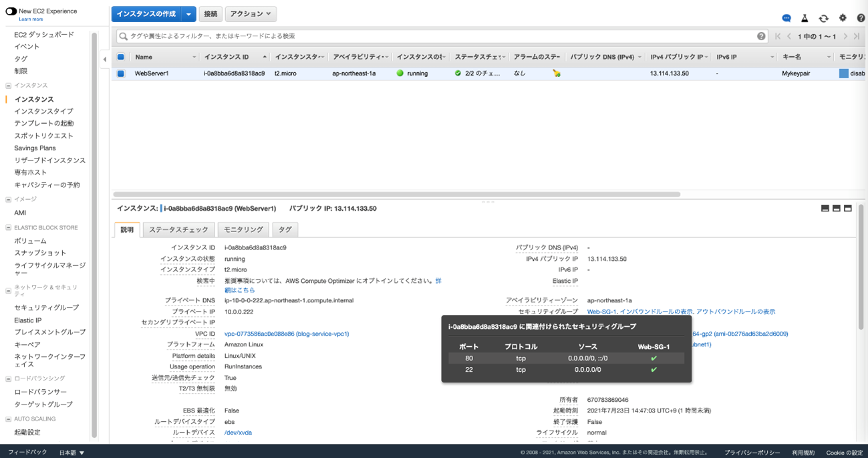Click the horizontal scrollbar under instance table

point(397,195)
